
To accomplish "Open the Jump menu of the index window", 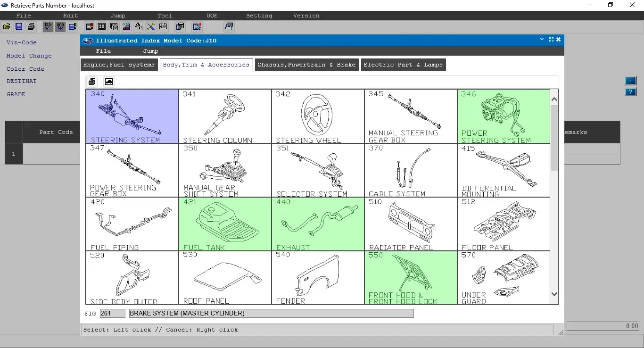I will 150,51.
